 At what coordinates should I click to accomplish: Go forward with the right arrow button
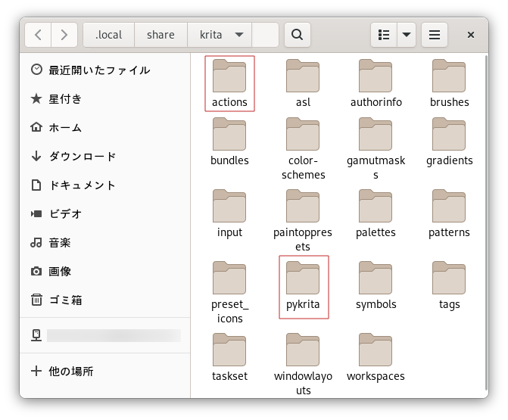(x=64, y=35)
